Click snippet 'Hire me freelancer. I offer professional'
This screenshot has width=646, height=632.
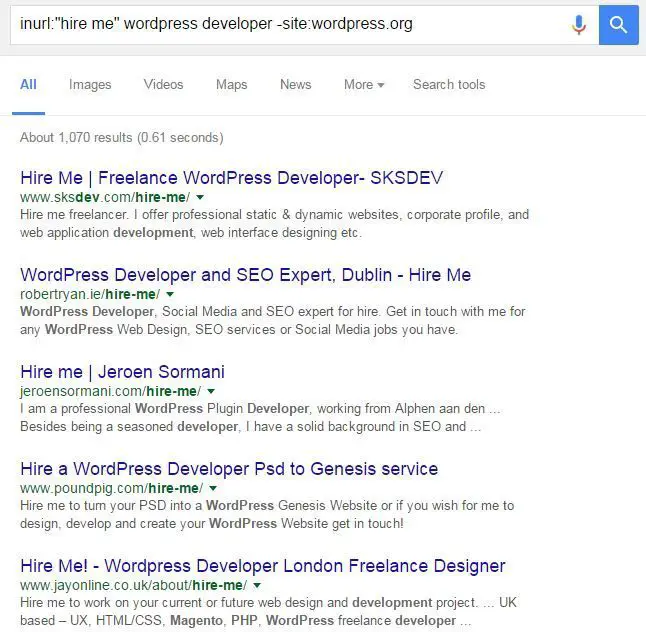(x=274, y=224)
